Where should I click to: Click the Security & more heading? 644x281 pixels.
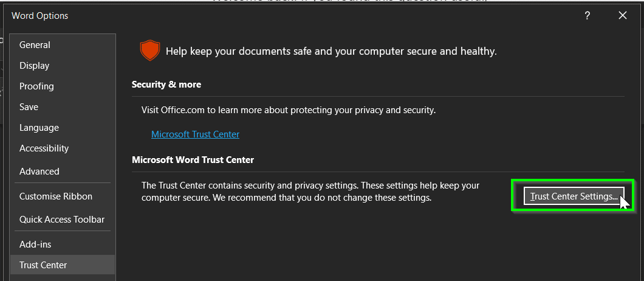[166, 85]
